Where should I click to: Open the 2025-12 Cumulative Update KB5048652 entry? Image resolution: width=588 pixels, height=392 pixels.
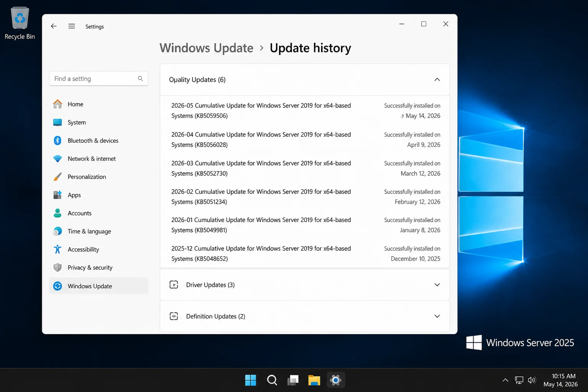(x=305, y=253)
